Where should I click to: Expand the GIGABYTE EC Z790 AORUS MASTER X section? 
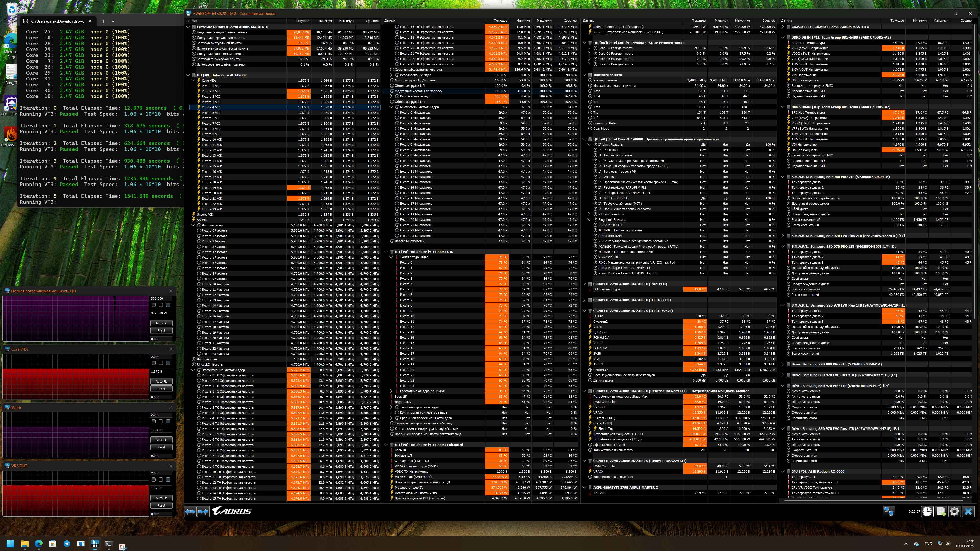783,27
